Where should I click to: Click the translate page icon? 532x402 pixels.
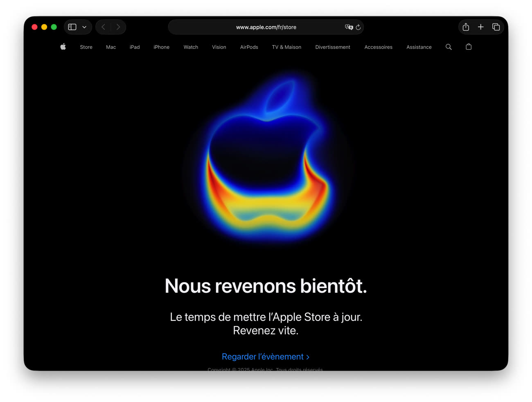tap(349, 27)
